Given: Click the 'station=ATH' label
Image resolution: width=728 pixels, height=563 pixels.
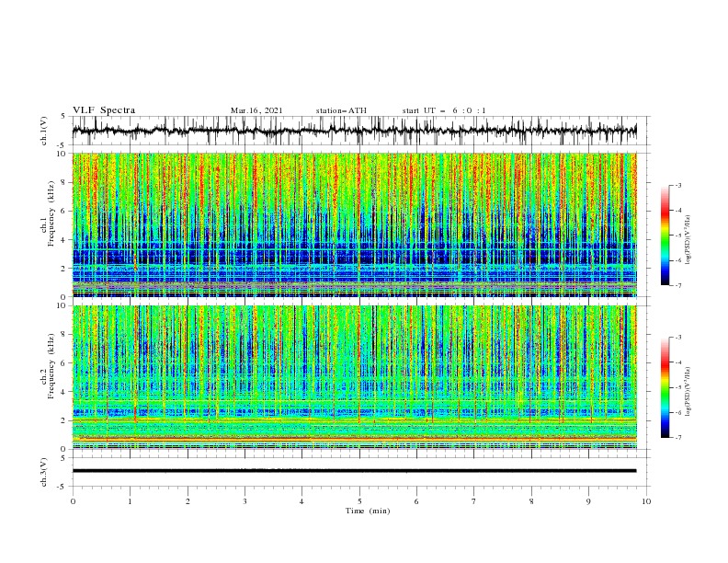Looking at the screenshot, I should 341,110.
